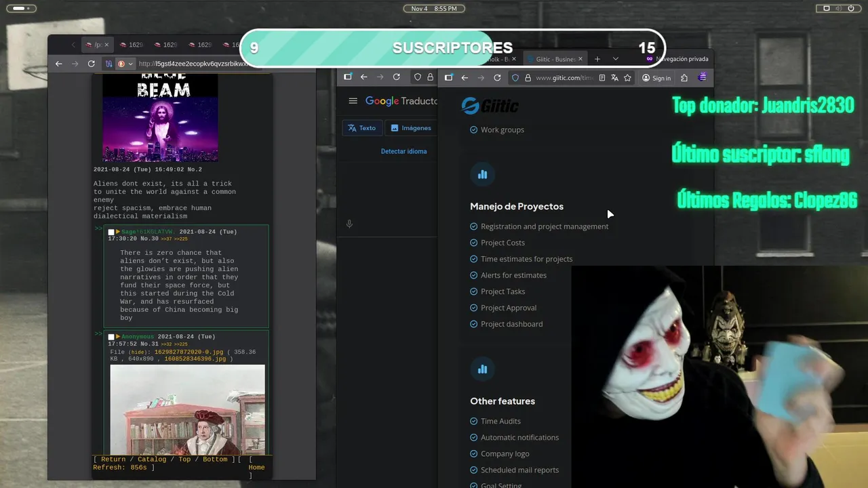Open tracking protection shield in Giitic address bar
This screenshot has width=868, height=488.
pos(515,78)
